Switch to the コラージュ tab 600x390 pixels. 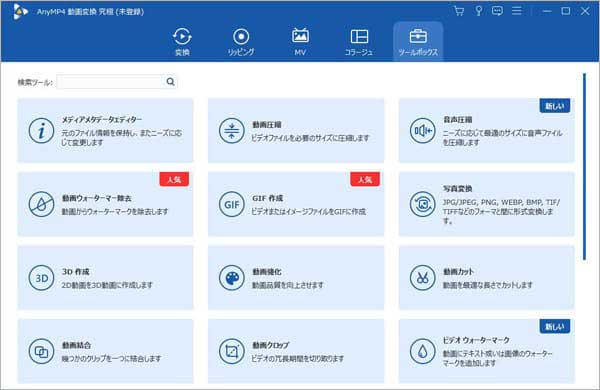click(359, 41)
